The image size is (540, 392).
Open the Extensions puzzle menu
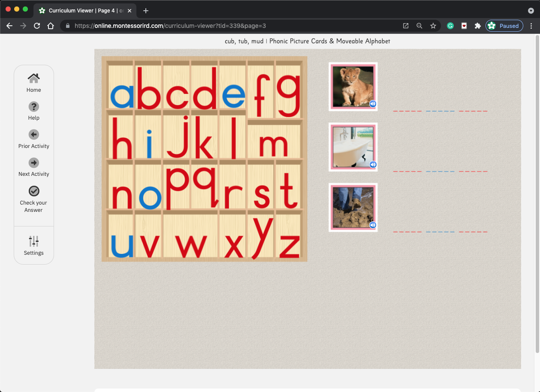tap(478, 26)
